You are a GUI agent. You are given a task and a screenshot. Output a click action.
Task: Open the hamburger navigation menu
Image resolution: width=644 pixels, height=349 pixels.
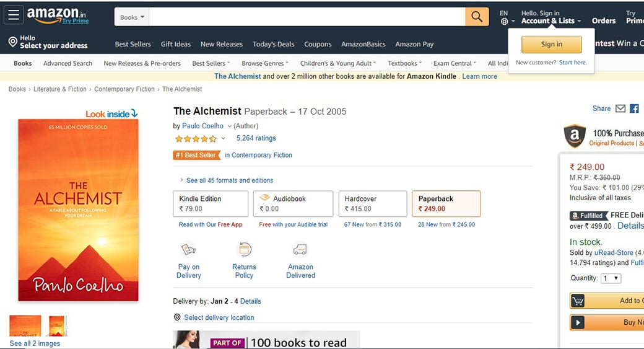pos(14,15)
